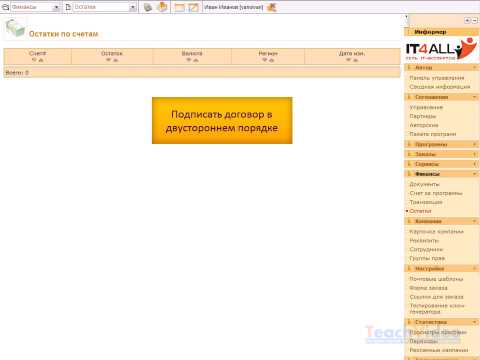This screenshot has width=480, height=360.
Task: Expand the Сервисы sidebar section arrow
Action: (475, 164)
